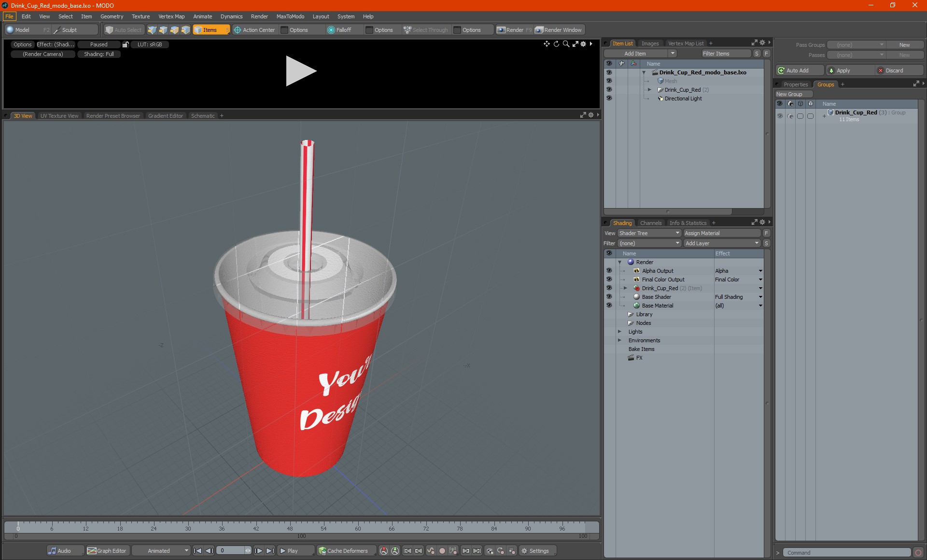Click Auto Add plus icon
Screen dimensions: 927x560
pos(781,70)
